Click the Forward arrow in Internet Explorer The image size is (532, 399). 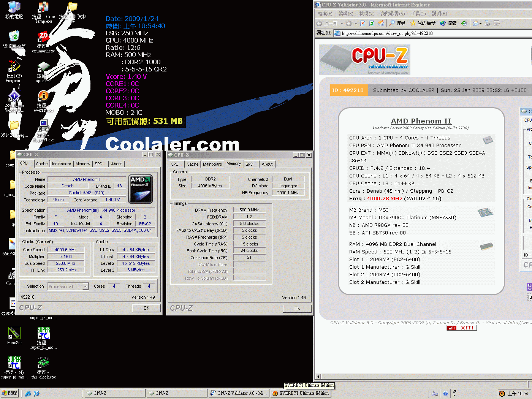click(x=348, y=23)
